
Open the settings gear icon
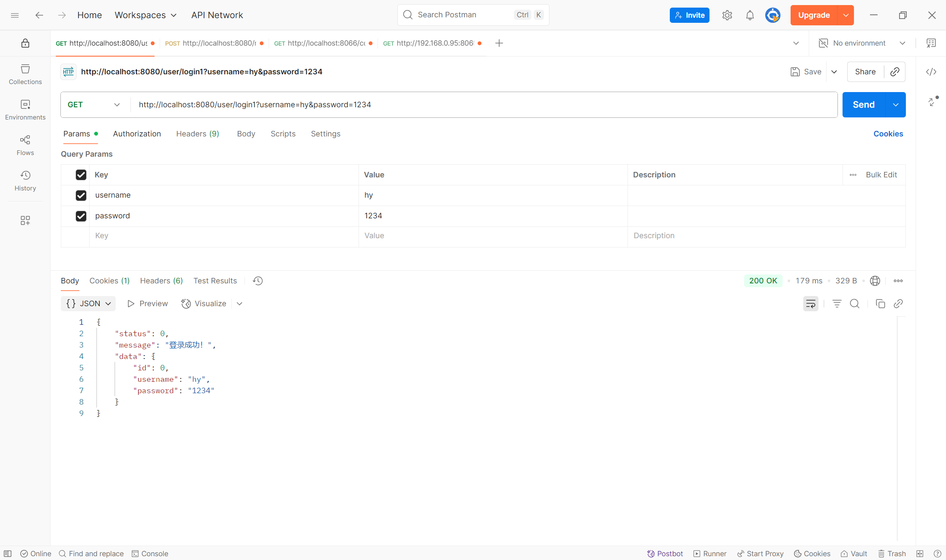click(x=727, y=15)
